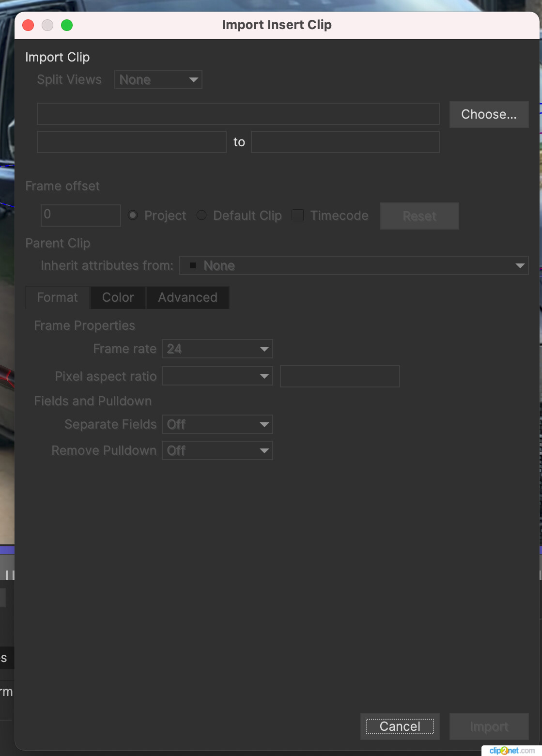Select the Project radio button

tap(133, 215)
